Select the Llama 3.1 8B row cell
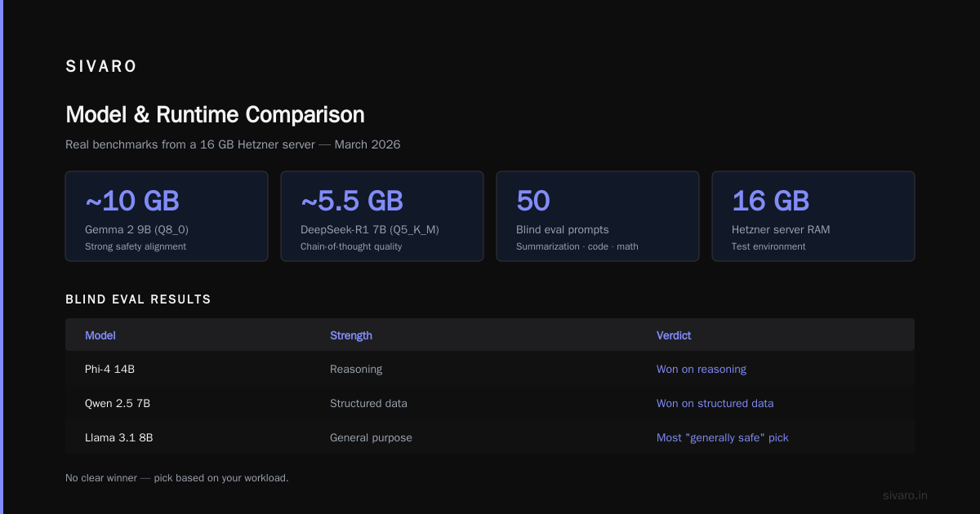Image resolution: width=980 pixels, height=514 pixels. point(118,438)
